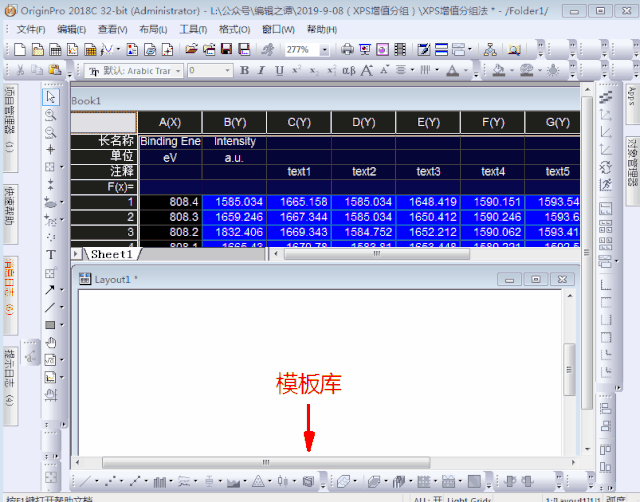The width and height of the screenshot is (640, 502).
Task: Insert Greek symbols with αβ button
Action: [349, 71]
